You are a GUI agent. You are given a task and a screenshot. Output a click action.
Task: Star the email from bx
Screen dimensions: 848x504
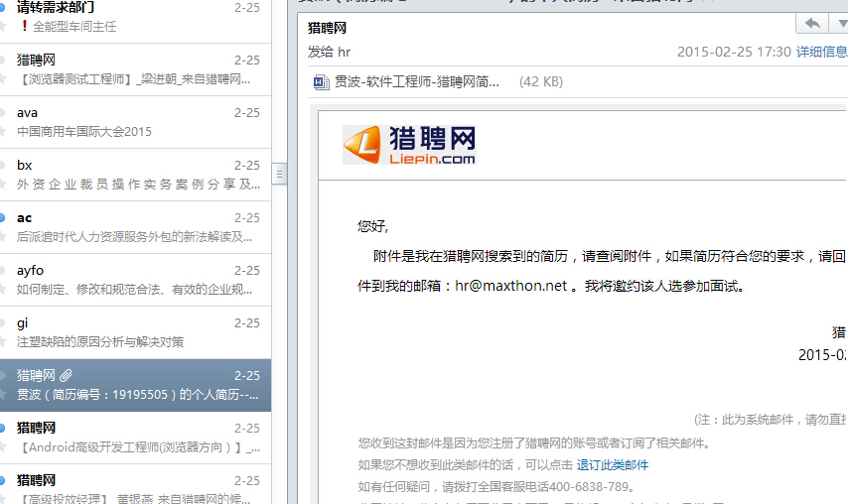[2, 184]
